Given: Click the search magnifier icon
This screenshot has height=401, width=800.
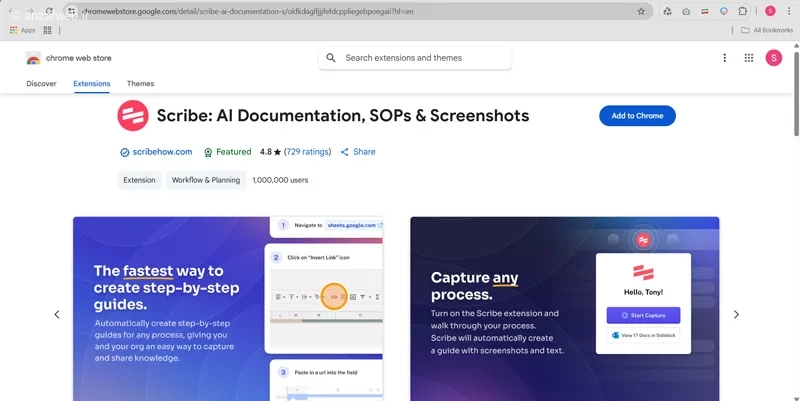Looking at the screenshot, I should tap(331, 58).
